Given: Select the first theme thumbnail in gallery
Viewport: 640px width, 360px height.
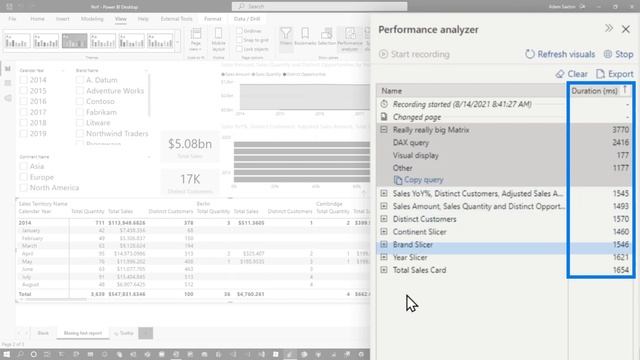Looking at the screenshot, I should pos(17,41).
